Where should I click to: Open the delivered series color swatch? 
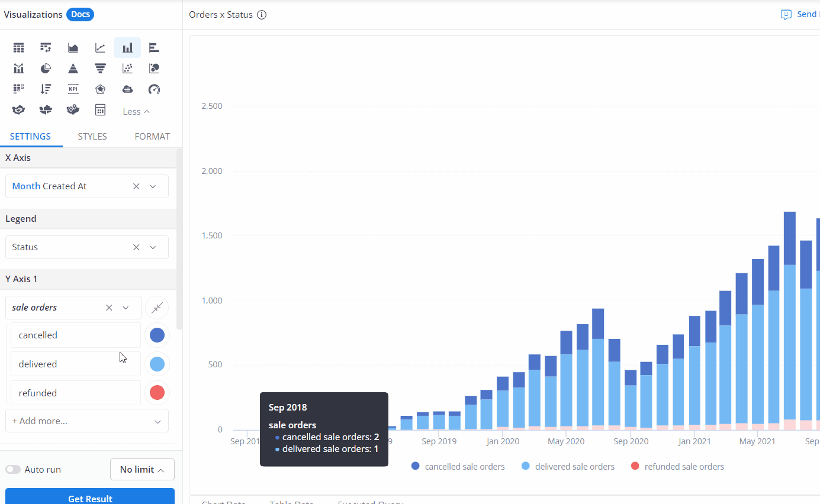click(157, 364)
